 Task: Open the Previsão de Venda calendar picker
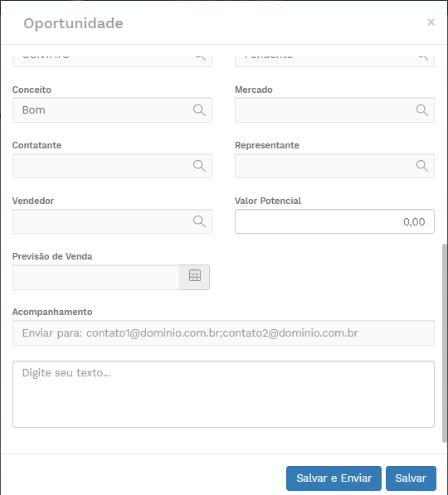pos(195,277)
